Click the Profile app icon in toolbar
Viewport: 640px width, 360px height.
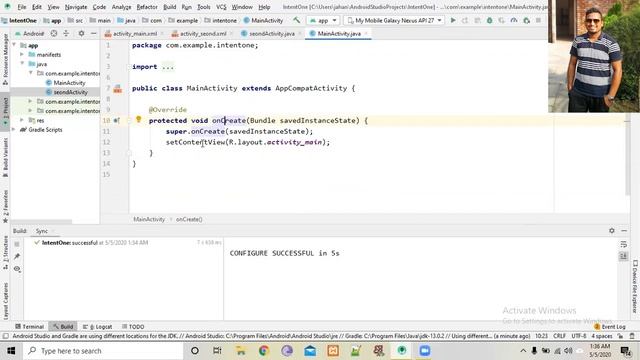pyautogui.click(x=514, y=20)
